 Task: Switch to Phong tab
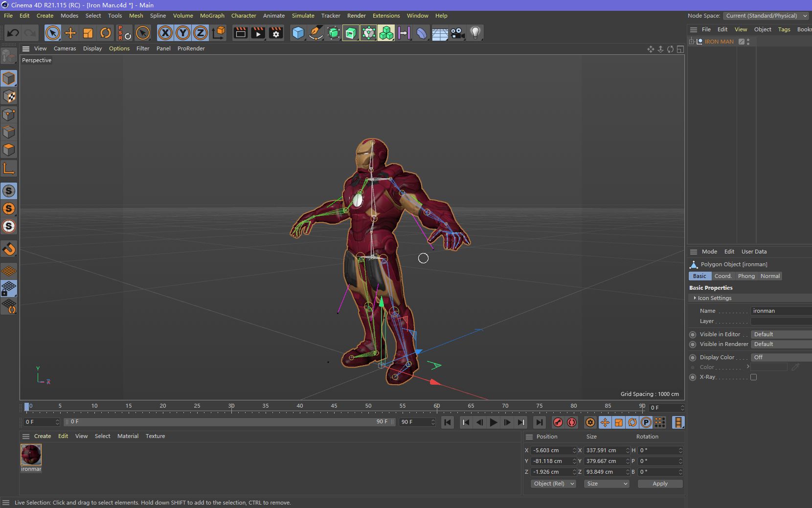[746, 276]
